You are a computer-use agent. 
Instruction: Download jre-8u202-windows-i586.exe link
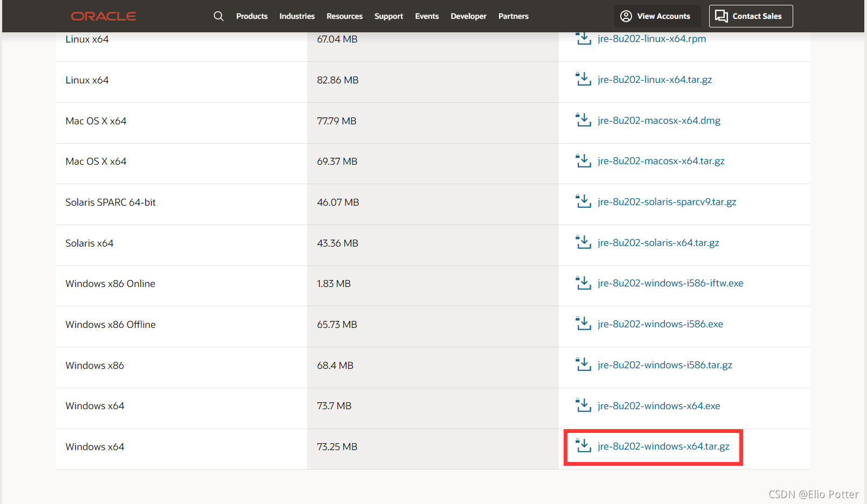[660, 324]
